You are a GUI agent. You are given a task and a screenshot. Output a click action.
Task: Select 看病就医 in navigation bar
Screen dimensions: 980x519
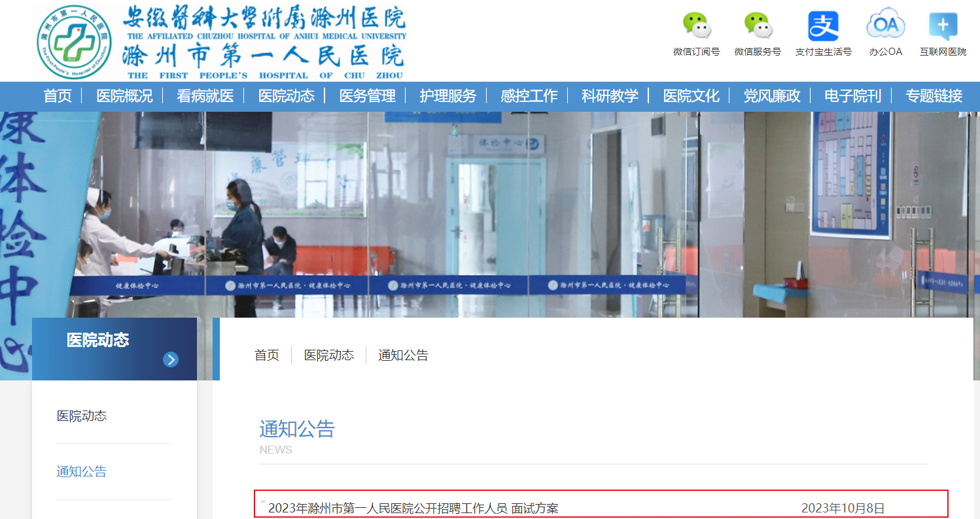pos(205,96)
